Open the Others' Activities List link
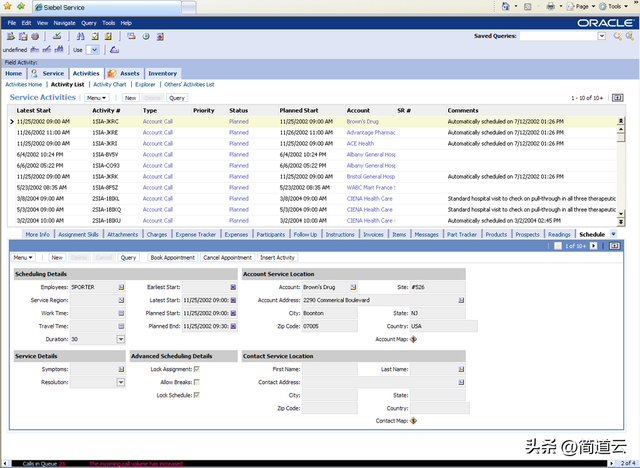 (189, 84)
